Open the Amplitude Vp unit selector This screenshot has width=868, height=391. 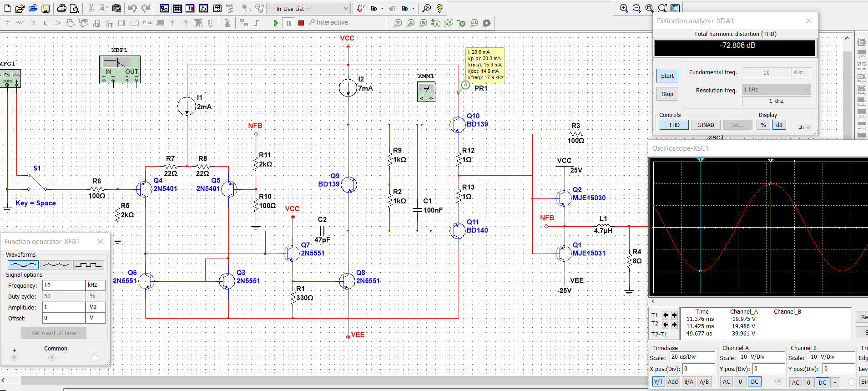tap(96, 307)
